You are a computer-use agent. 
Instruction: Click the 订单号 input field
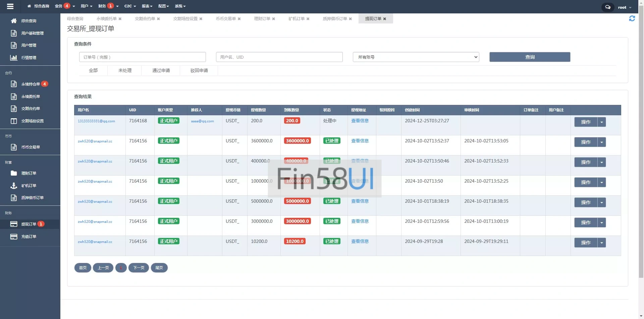(x=142, y=57)
